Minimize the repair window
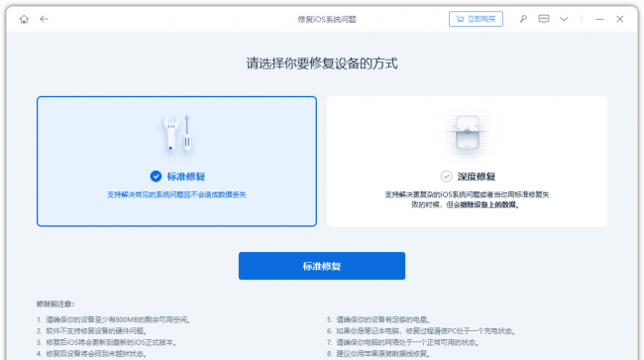The image size is (644, 360). [x=599, y=19]
